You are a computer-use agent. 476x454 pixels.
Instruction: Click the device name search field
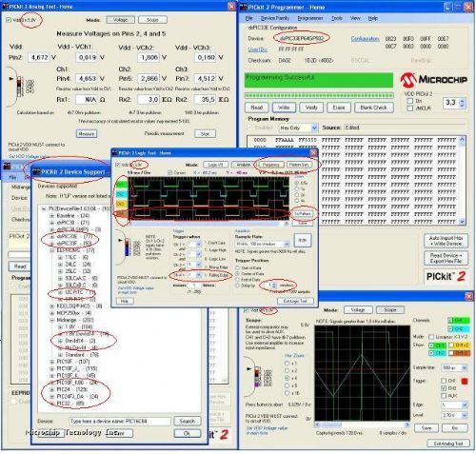pos(120,421)
